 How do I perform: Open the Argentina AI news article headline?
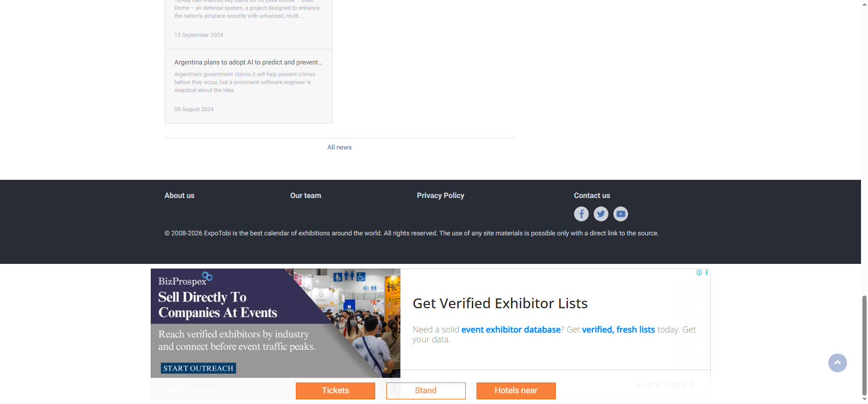pos(248,62)
